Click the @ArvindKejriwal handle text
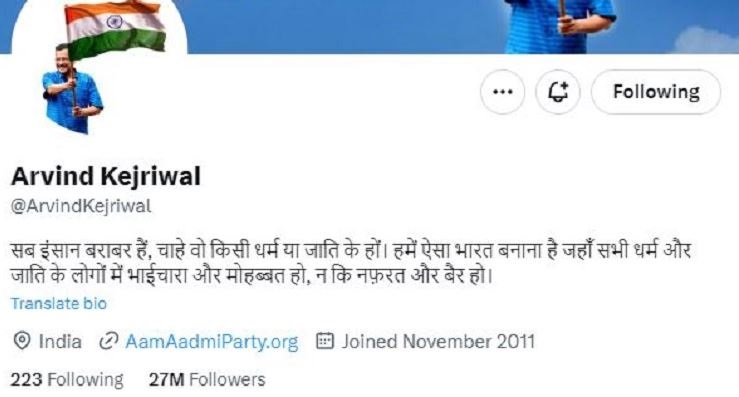This screenshot has height=397, width=739. click(x=81, y=207)
